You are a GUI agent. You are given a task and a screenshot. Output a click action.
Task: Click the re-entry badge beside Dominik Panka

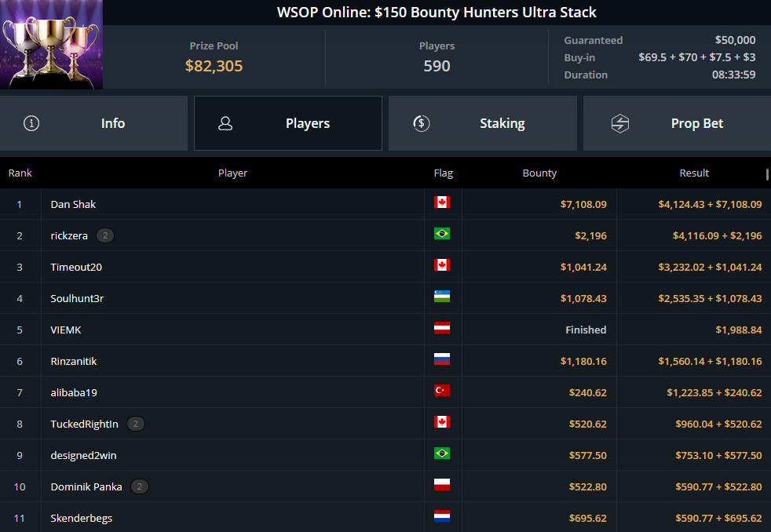[x=140, y=486]
